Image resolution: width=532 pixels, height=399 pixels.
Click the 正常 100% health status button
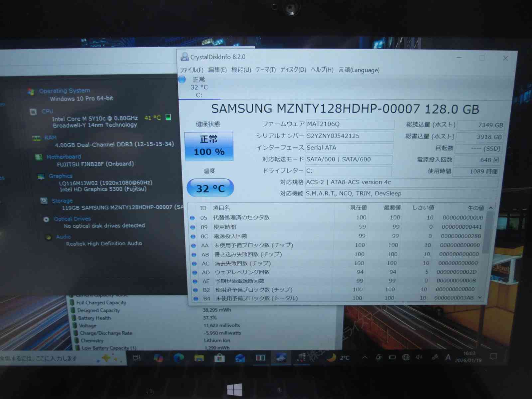pos(209,146)
